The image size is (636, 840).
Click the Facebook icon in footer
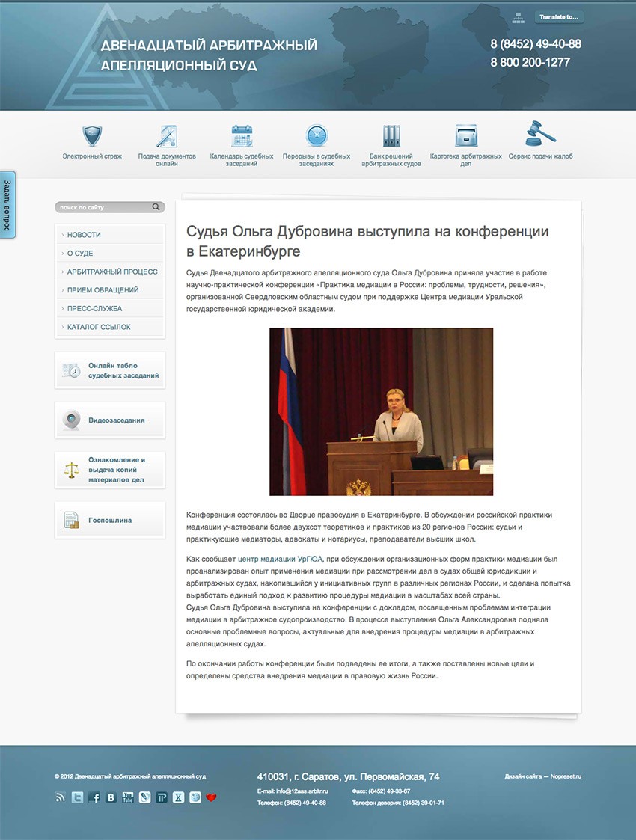pos(94,797)
